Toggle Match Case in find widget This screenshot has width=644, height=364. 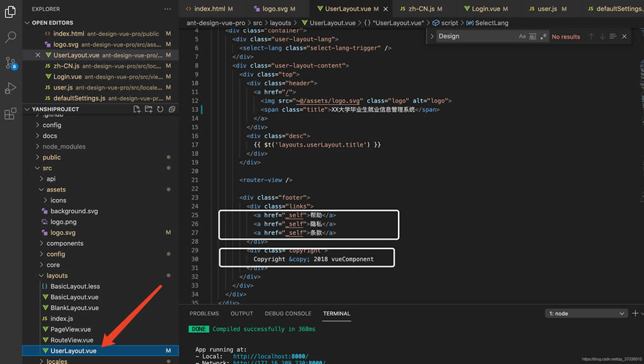click(x=522, y=36)
